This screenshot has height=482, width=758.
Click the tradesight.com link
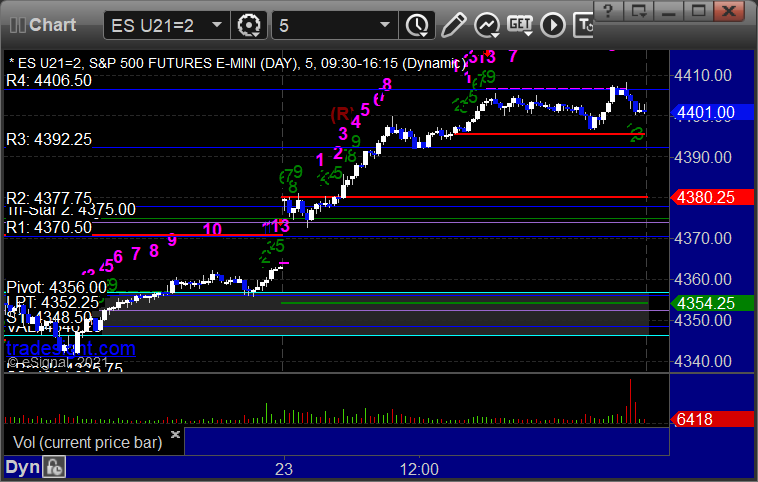tap(71, 348)
